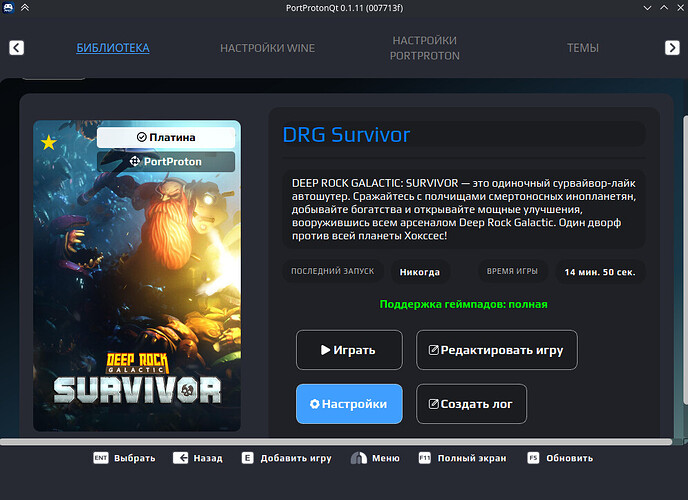Click the Назад hint label
This screenshot has height=500, width=688.
click(208, 458)
